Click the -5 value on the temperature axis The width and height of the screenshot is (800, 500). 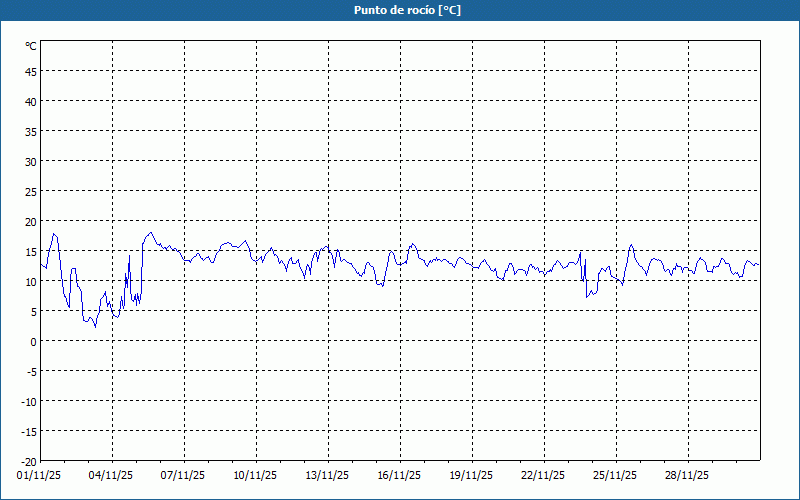point(31,372)
